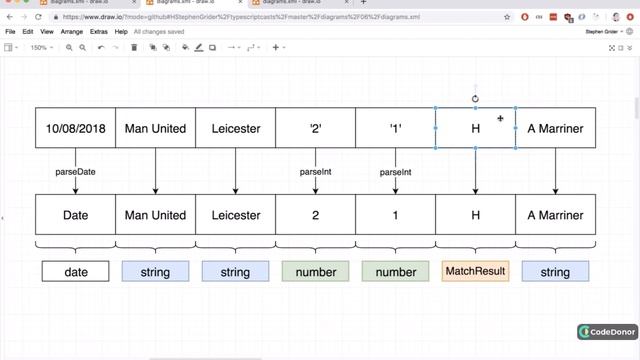
Task: Select the blue string box under Man United
Action: [156, 271]
